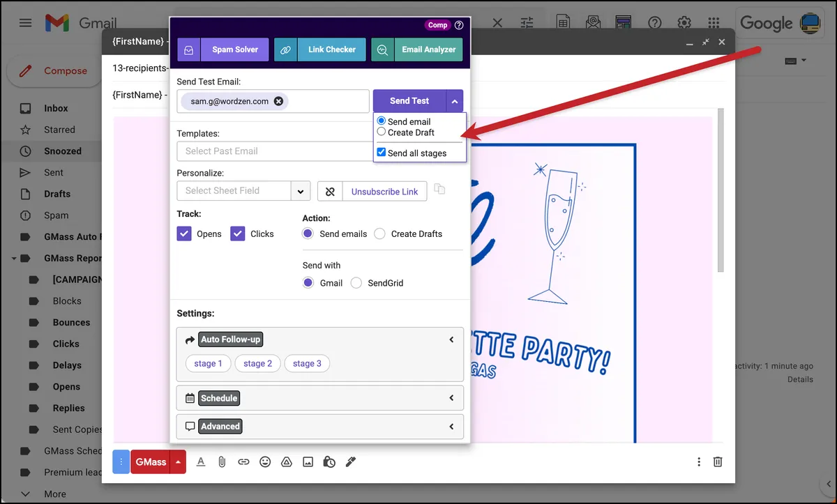The height and width of the screenshot is (504, 837).
Task: Click the Spam Solver envelope icon
Action: (188, 49)
